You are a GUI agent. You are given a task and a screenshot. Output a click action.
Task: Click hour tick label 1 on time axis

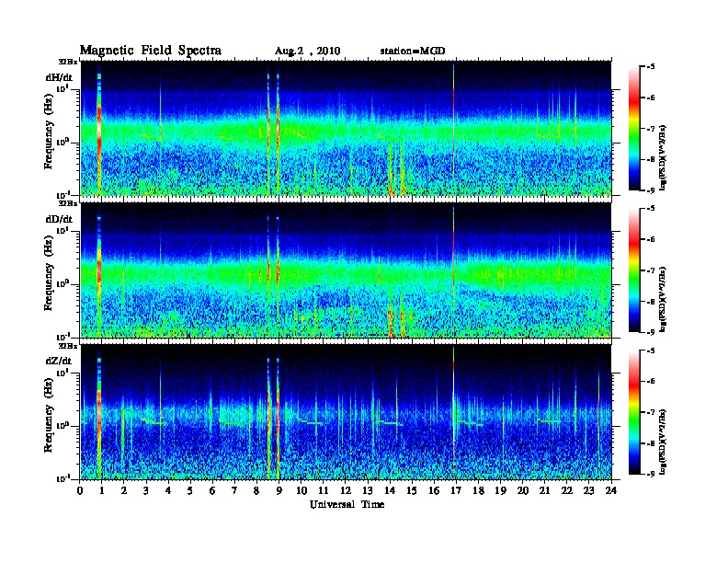[102, 491]
